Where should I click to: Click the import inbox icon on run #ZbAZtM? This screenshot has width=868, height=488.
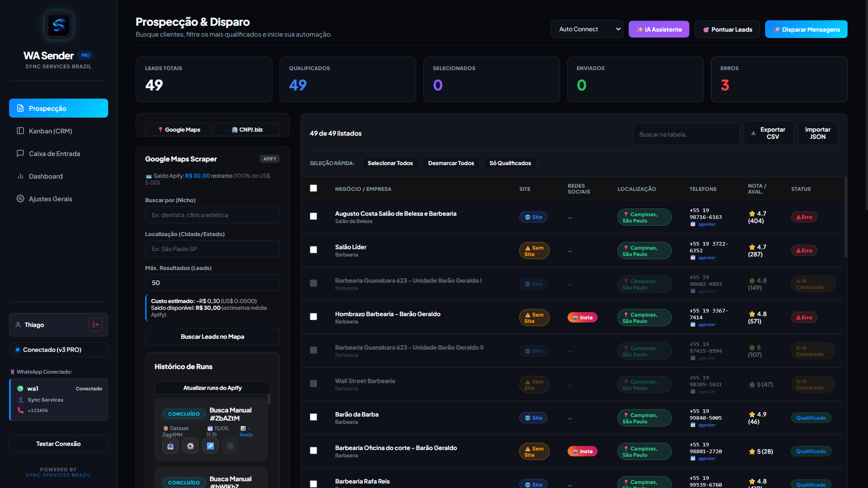tap(171, 446)
